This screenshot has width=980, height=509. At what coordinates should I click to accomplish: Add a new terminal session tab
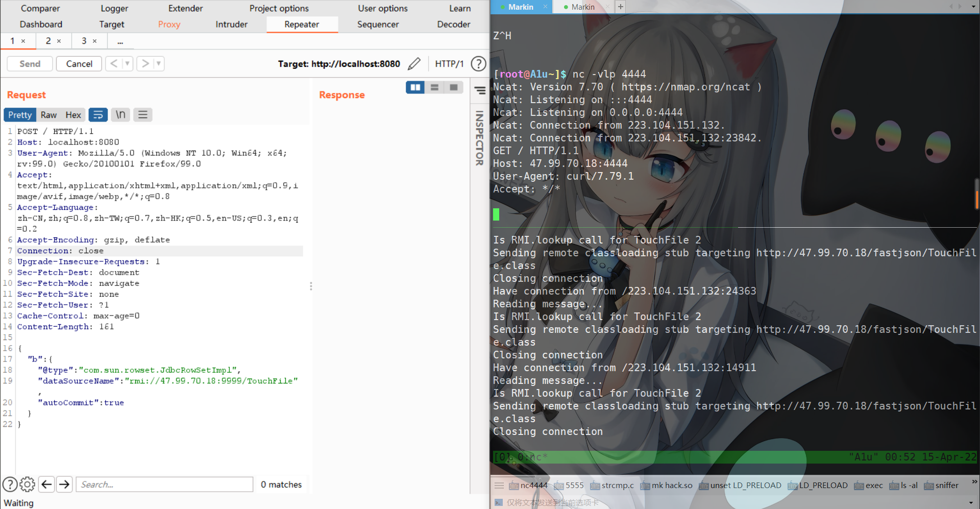620,7
